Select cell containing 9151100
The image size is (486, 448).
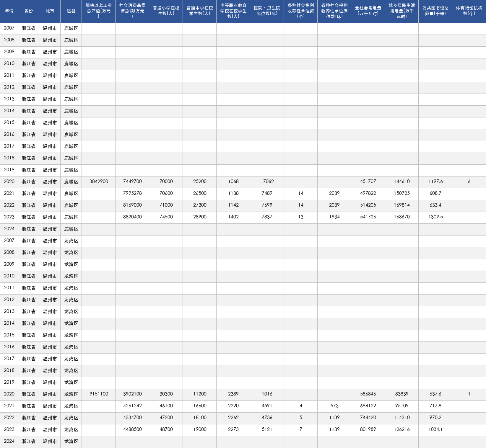point(99,394)
